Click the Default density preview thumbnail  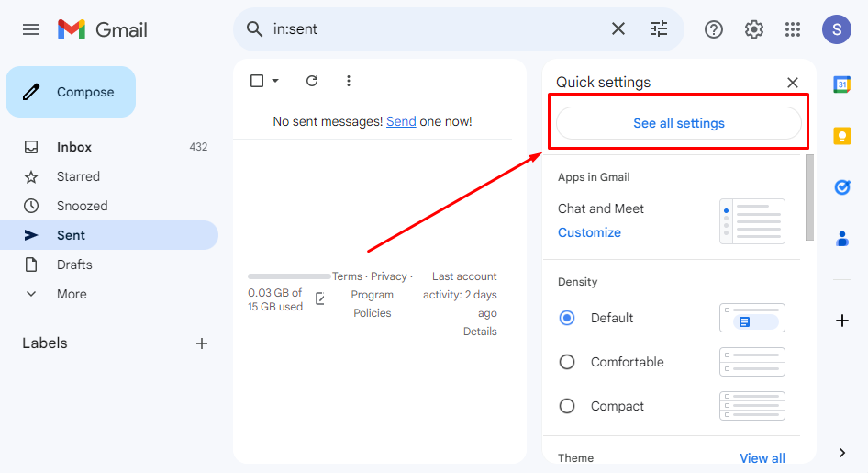(x=752, y=318)
